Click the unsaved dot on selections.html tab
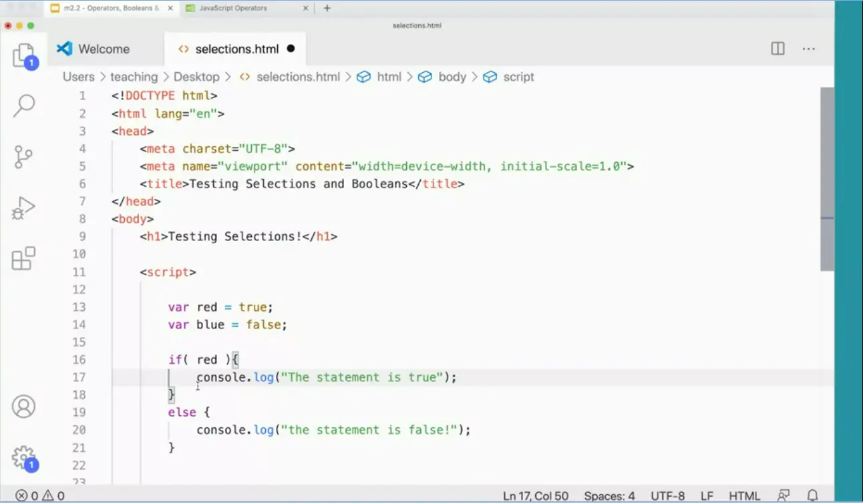The width and height of the screenshot is (863, 504). 291,49
